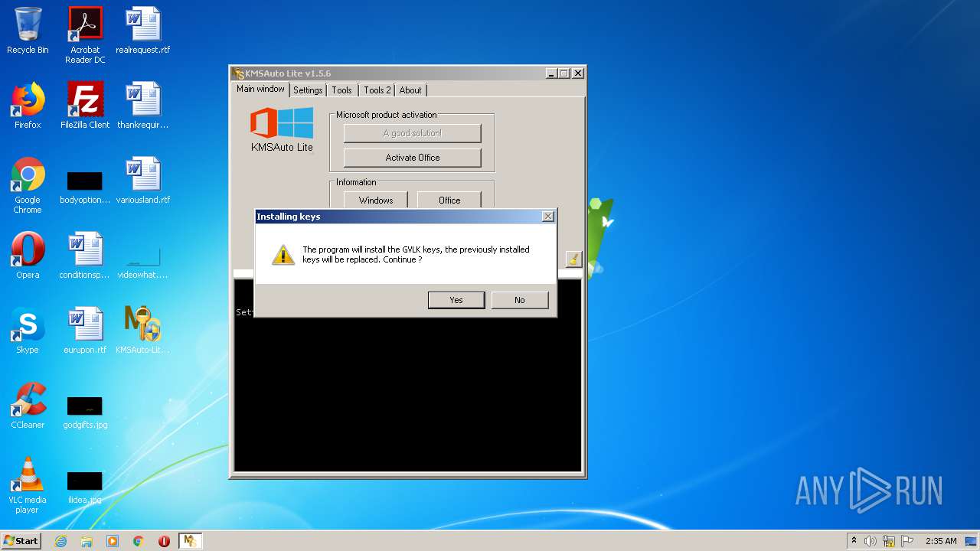
Task: Decline key installation with No button
Action: pyautogui.click(x=520, y=300)
